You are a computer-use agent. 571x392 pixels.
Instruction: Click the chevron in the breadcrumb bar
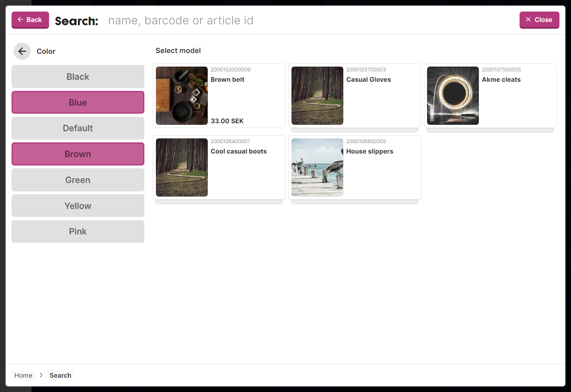point(41,375)
